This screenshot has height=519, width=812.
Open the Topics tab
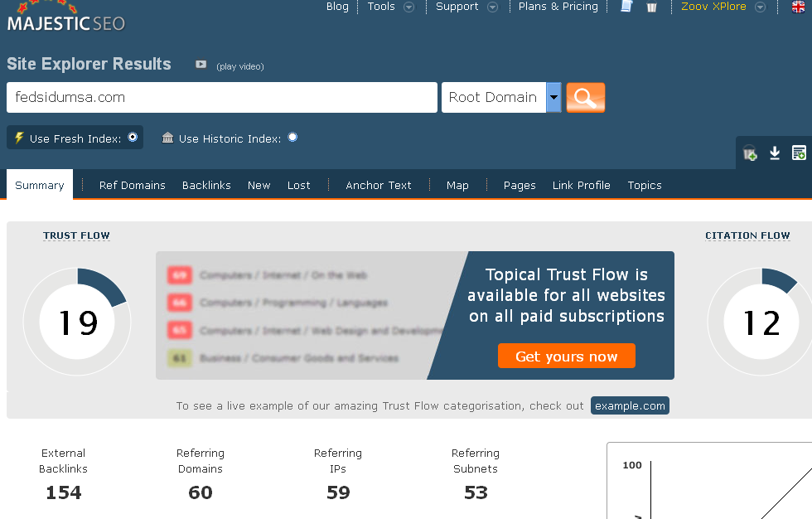(x=645, y=185)
